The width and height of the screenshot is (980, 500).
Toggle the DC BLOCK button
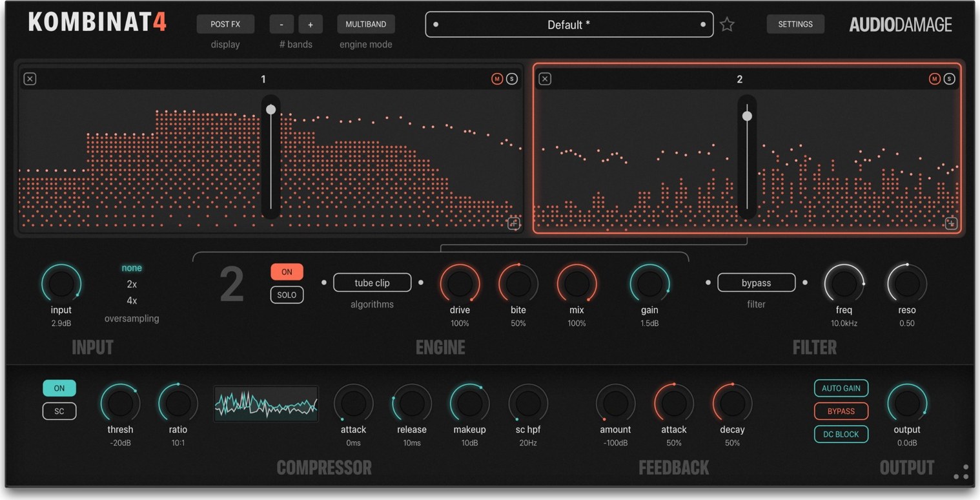click(841, 434)
